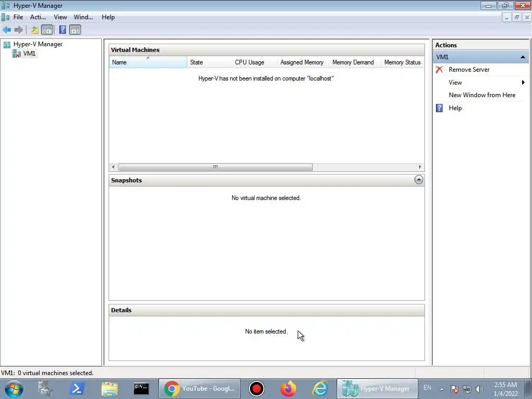Viewport: 532px width, 399px height.
Task: Open Windows Explorer taskbar icon
Action: pos(109,389)
